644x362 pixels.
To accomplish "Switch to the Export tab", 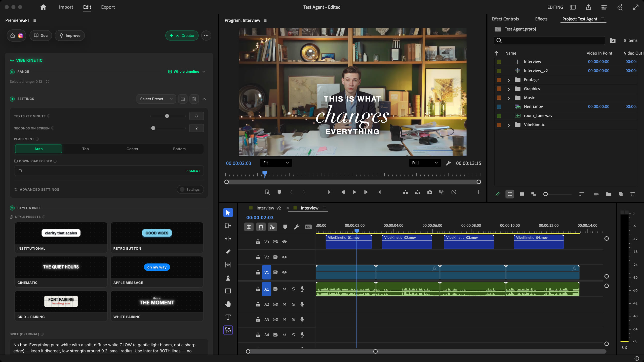I will pyautogui.click(x=108, y=7).
